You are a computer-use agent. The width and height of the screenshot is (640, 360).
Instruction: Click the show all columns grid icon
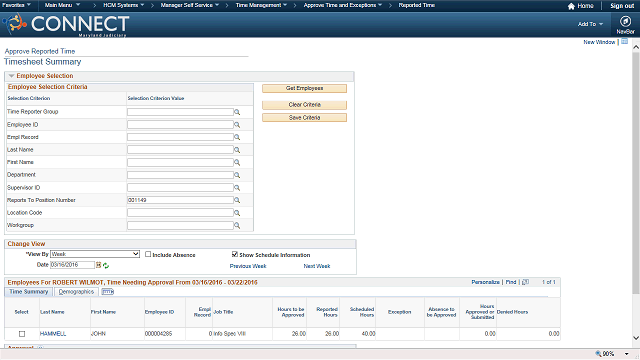click(108, 292)
